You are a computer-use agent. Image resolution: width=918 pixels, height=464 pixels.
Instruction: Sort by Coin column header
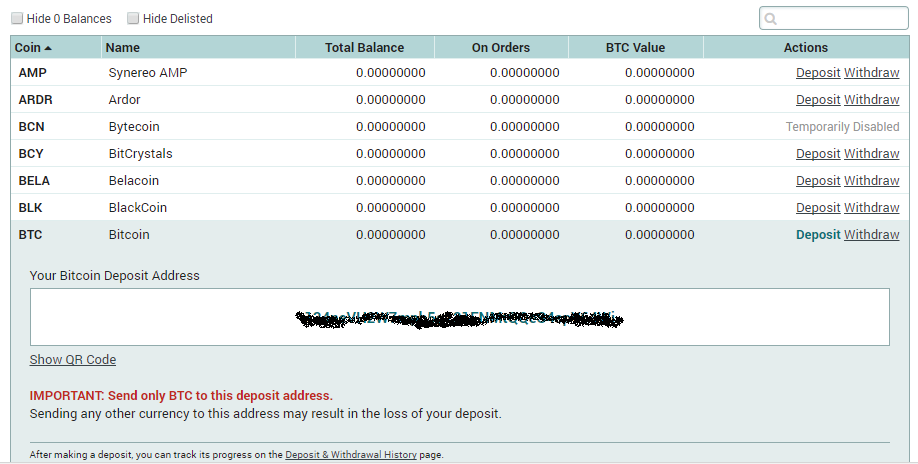click(x=34, y=47)
